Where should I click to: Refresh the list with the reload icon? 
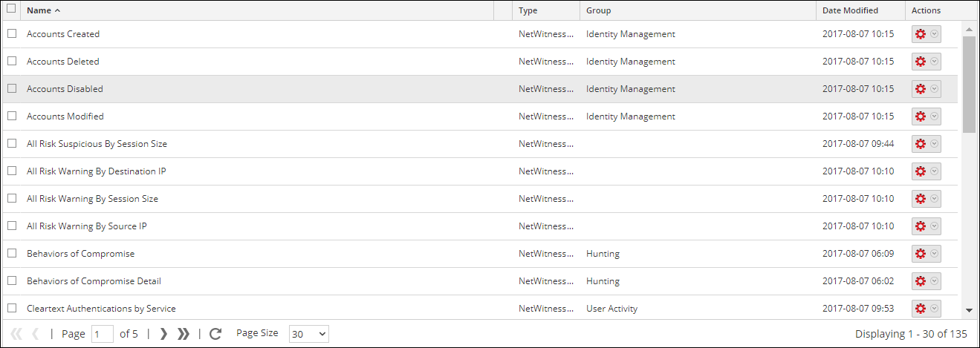(215, 334)
